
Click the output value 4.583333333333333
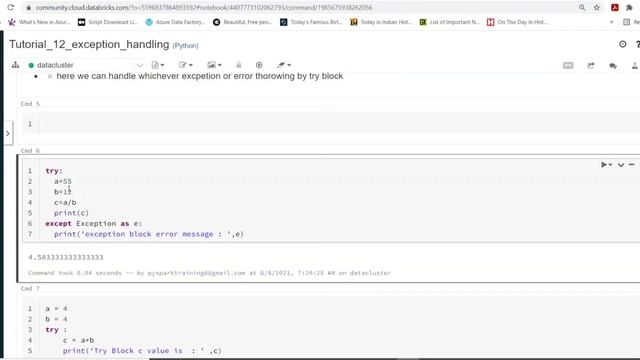point(66,258)
